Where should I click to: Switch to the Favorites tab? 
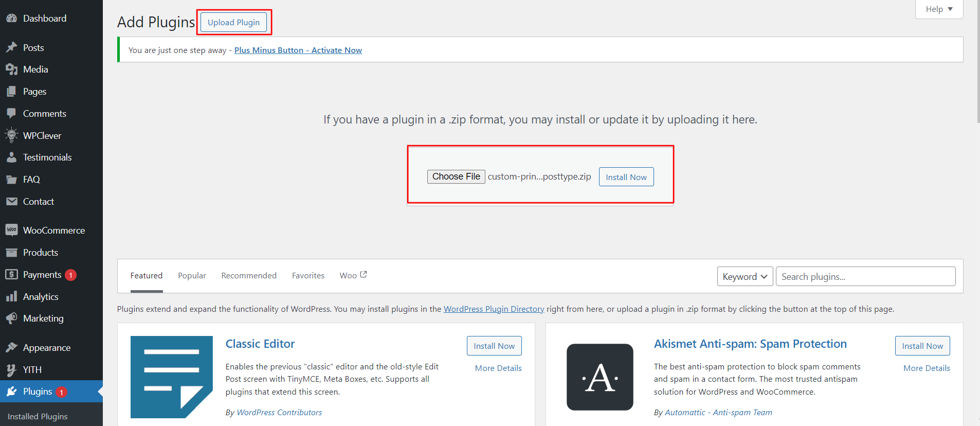pyautogui.click(x=308, y=276)
